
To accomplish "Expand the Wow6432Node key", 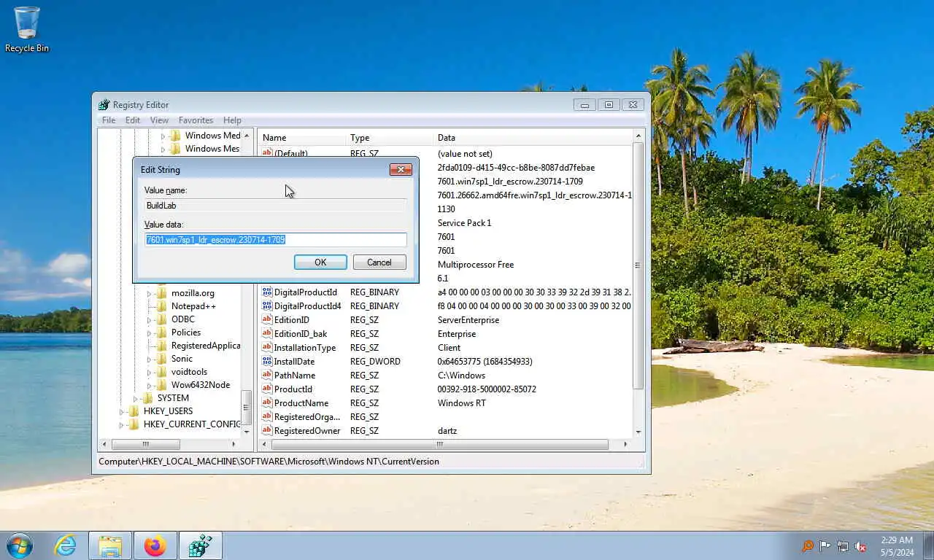I will pos(149,385).
